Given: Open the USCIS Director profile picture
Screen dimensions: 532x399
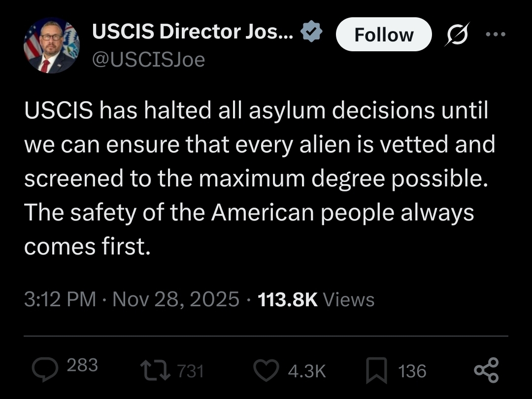Looking at the screenshot, I should tap(52, 46).
